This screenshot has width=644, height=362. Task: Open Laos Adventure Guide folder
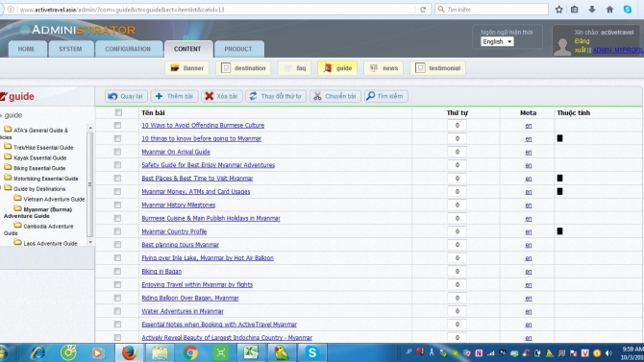[50, 243]
